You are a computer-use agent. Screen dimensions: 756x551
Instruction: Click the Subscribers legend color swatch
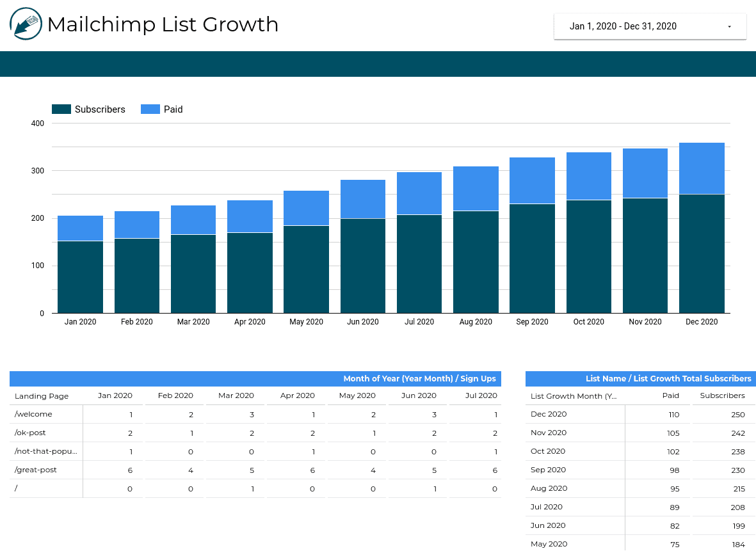pos(61,109)
